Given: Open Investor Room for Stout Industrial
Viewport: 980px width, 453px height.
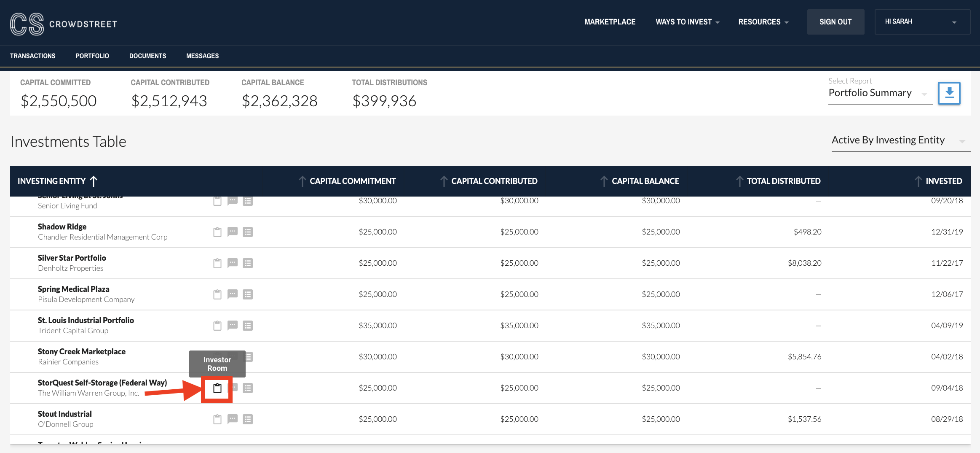Looking at the screenshot, I should click(x=217, y=419).
